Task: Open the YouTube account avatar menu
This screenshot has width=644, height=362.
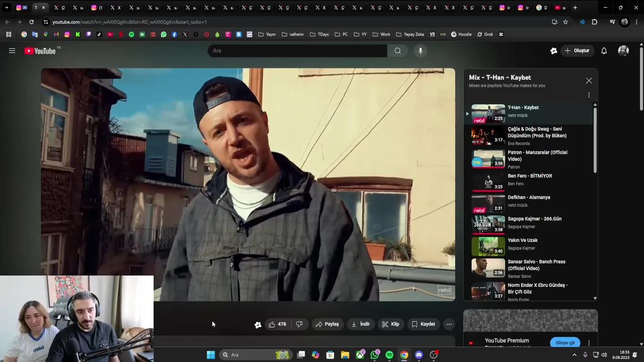Action: coord(623,51)
